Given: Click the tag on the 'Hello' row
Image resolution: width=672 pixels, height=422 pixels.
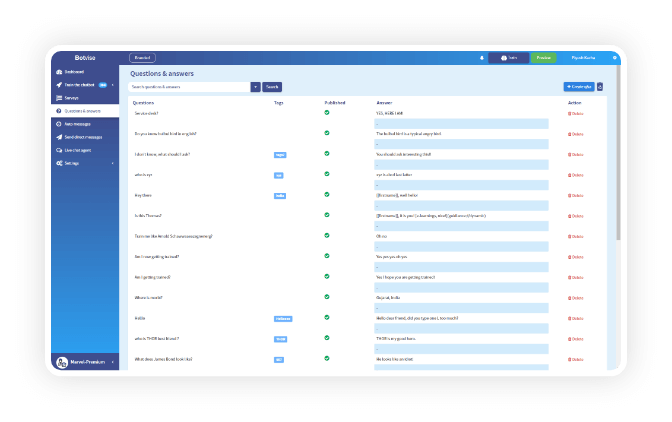Looking at the screenshot, I should click(x=283, y=319).
